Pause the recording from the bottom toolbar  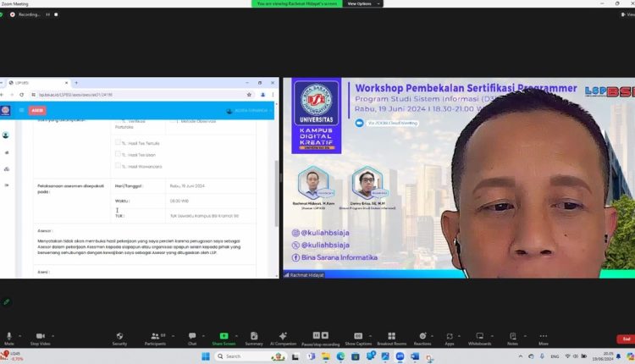[x=317, y=335]
